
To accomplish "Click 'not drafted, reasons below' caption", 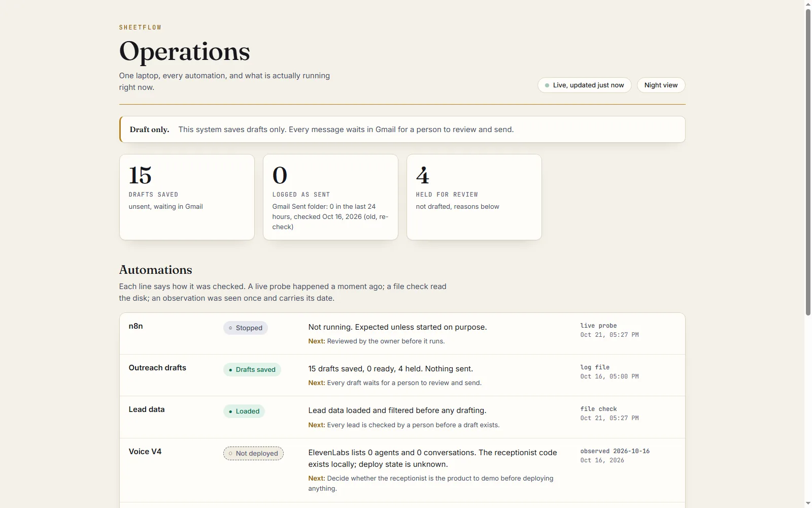I will pyautogui.click(x=458, y=207).
